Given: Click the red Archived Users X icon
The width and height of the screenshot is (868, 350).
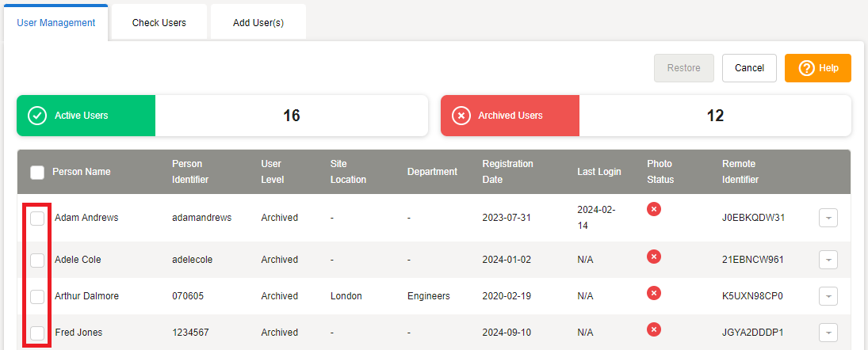Looking at the screenshot, I should pos(461,116).
